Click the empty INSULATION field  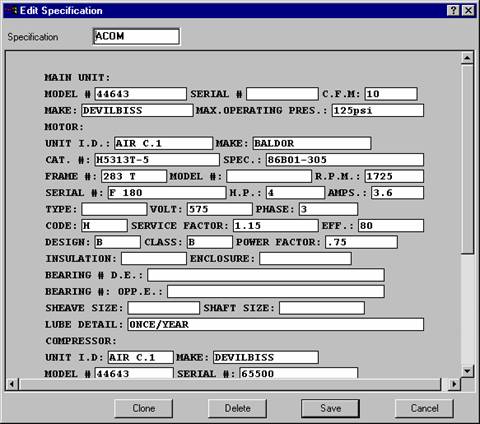pyautogui.click(x=154, y=259)
